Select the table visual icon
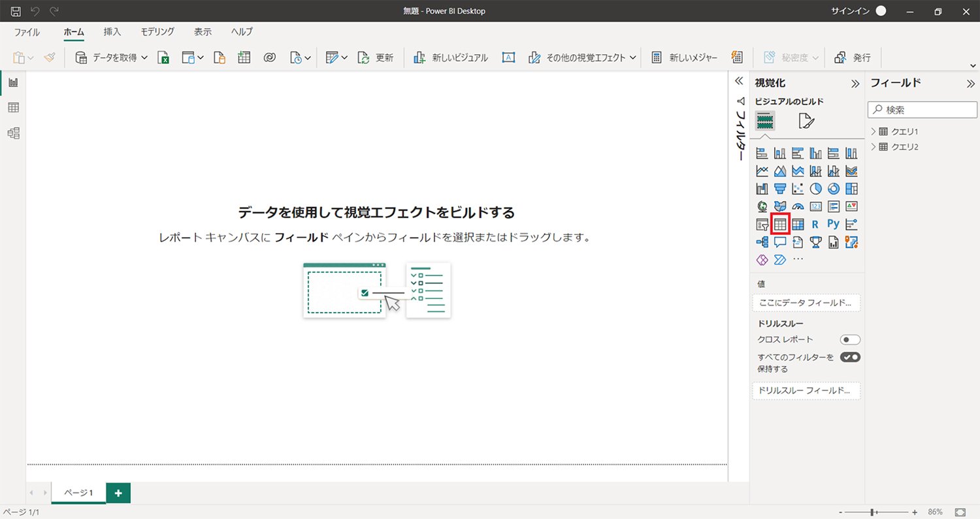980x519 pixels. (780, 224)
